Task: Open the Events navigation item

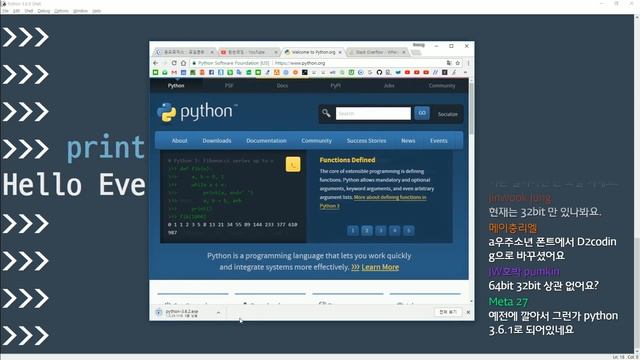Action: tap(438, 140)
